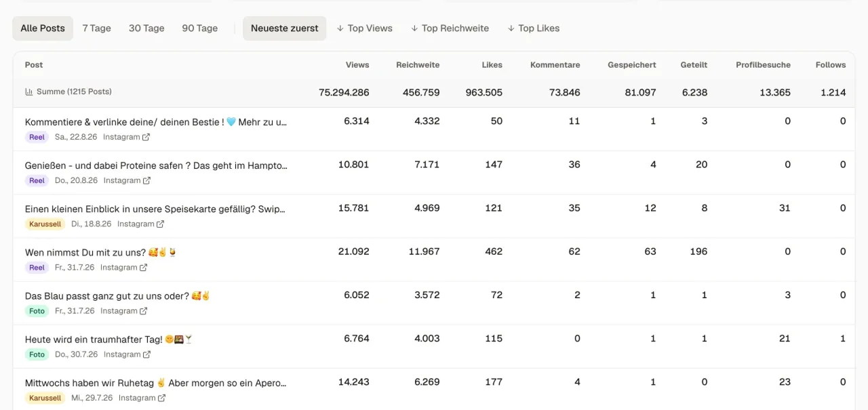Click total comments value 73.846
This screenshot has height=410, width=868.
click(565, 92)
